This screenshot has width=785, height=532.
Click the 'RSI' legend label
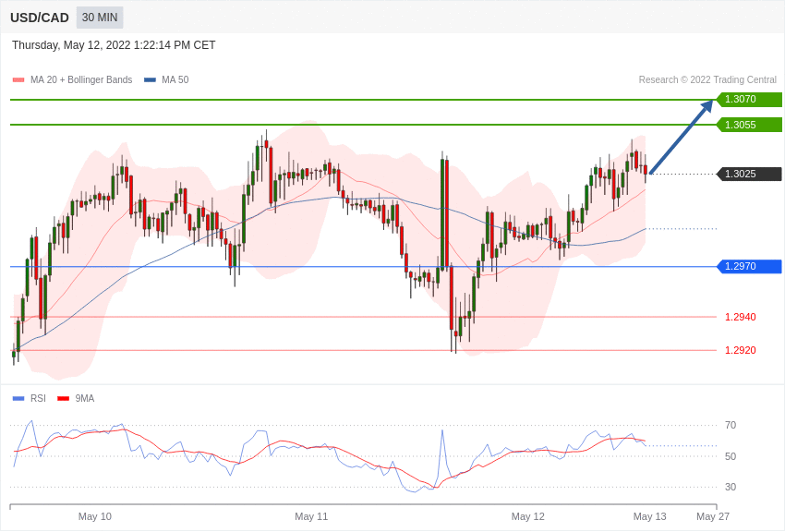point(38,398)
